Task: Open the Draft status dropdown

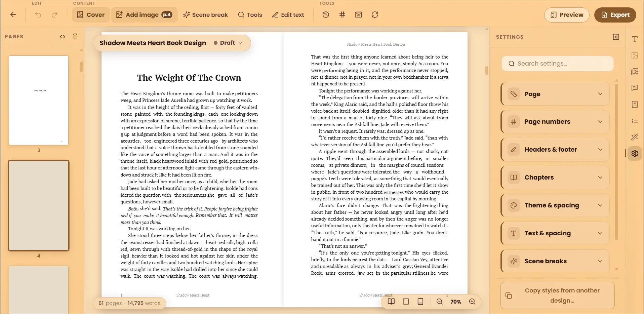Action: coord(228,43)
